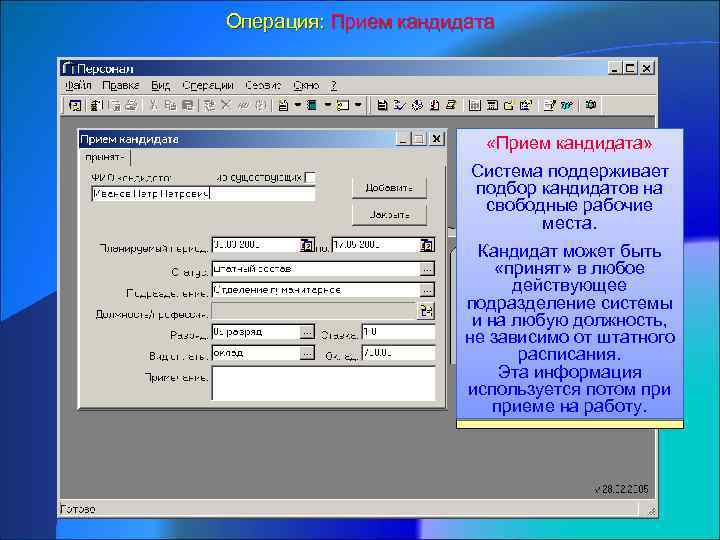Click the table grid toolbar icon
This screenshot has height=540, width=720.
(x=475, y=105)
